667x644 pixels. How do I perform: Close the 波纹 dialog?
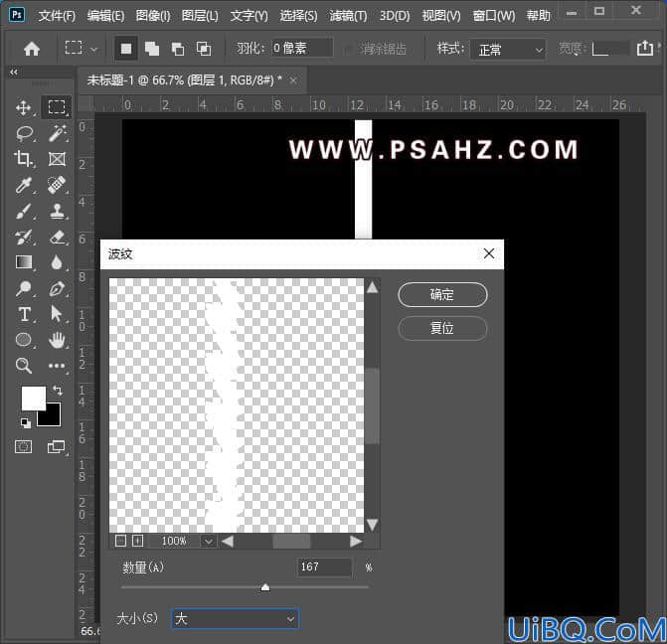click(489, 254)
